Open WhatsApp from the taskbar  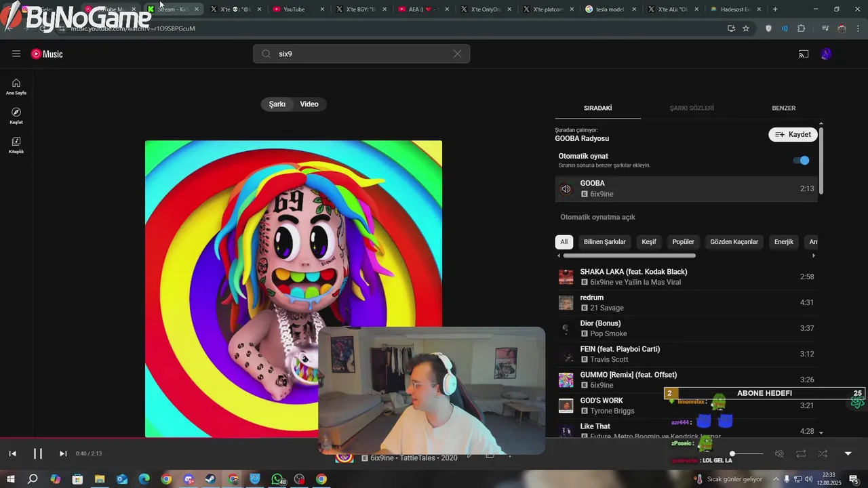coord(277,479)
